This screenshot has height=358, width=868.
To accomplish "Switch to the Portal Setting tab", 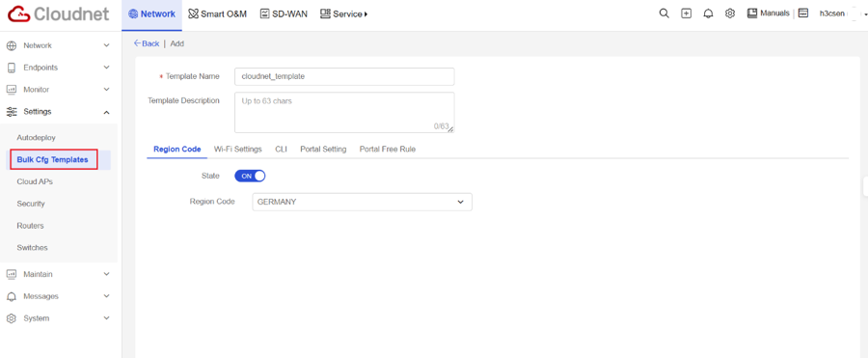I will coord(323,149).
